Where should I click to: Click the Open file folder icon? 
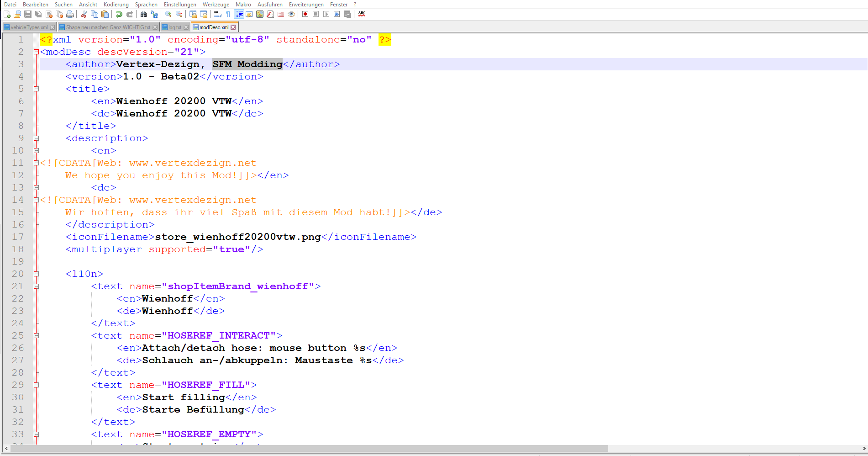[17, 14]
